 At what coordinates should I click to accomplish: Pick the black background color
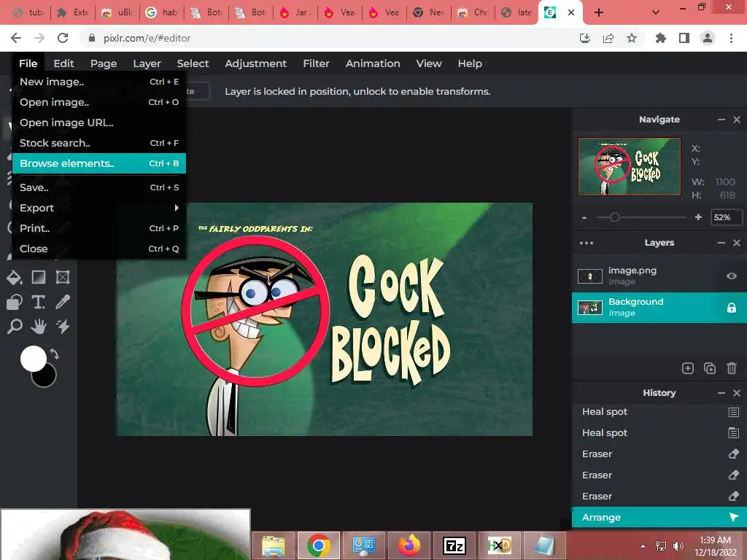pyautogui.click(x=47, y=378)
